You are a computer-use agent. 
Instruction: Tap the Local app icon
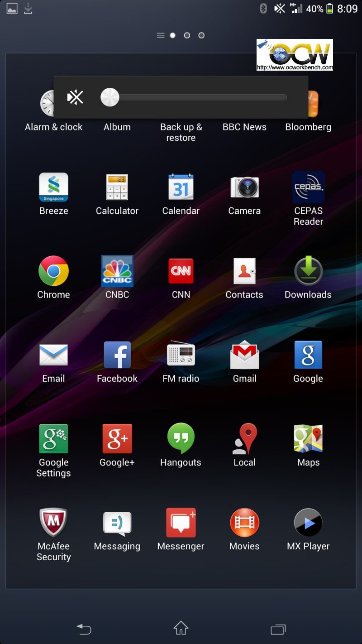244,439
